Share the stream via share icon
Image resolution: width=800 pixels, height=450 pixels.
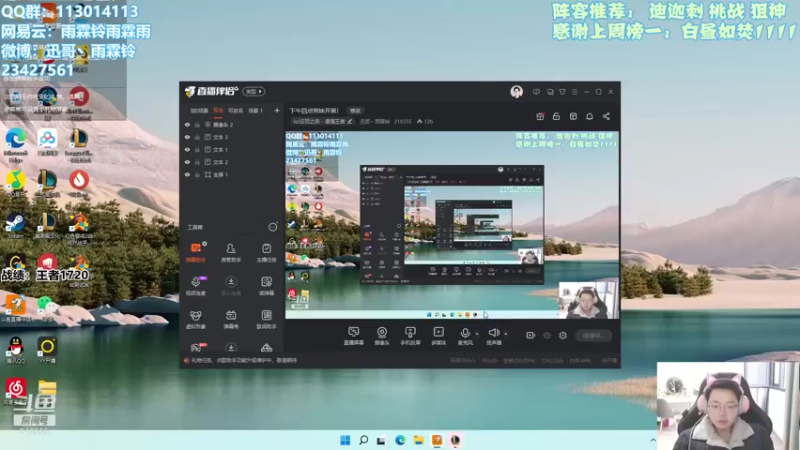click(606, 116)
